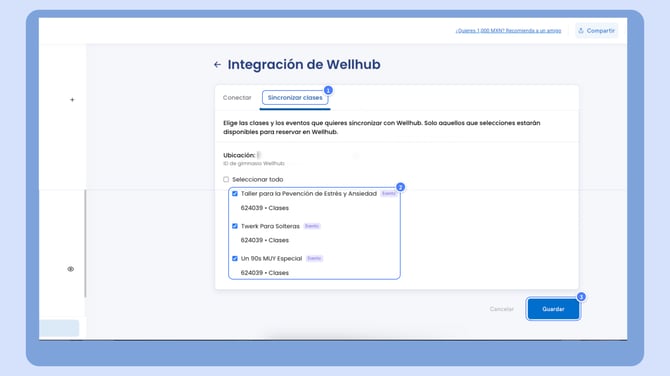Click Taller para la Prevención de Estrés y Ansiedad text
The width and height of the screenshot is (670, 376).
[309, 194]
